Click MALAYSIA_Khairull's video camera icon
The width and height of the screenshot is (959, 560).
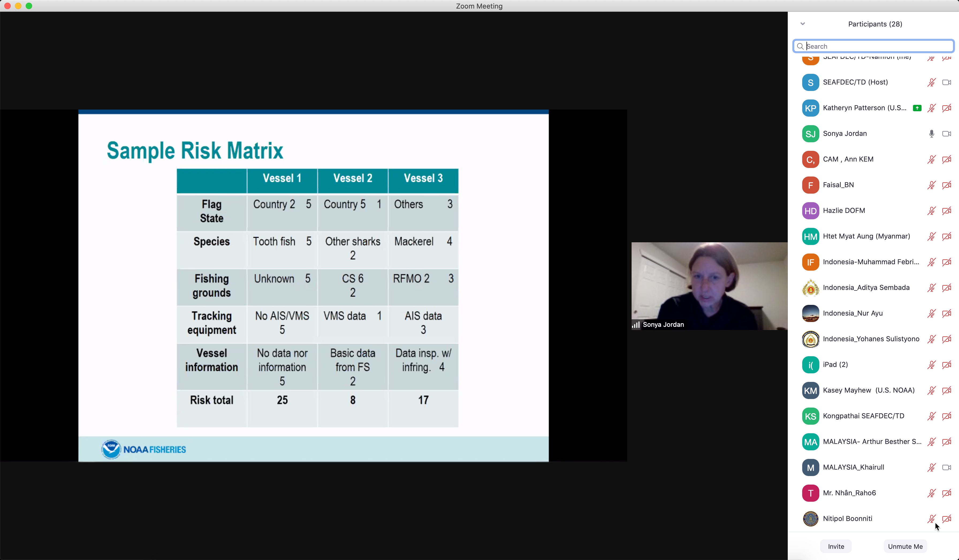click(x=946, y=467)
